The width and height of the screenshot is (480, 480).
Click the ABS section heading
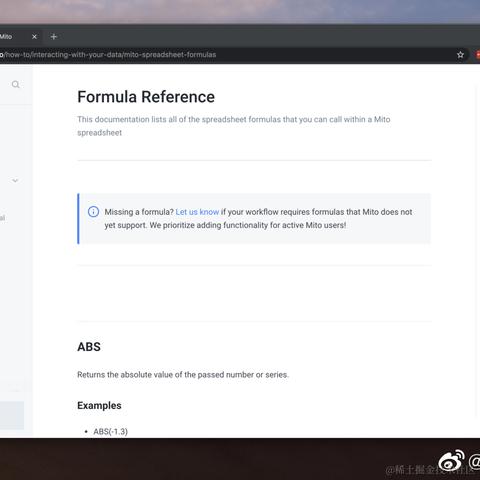click(x=89, y=347)
